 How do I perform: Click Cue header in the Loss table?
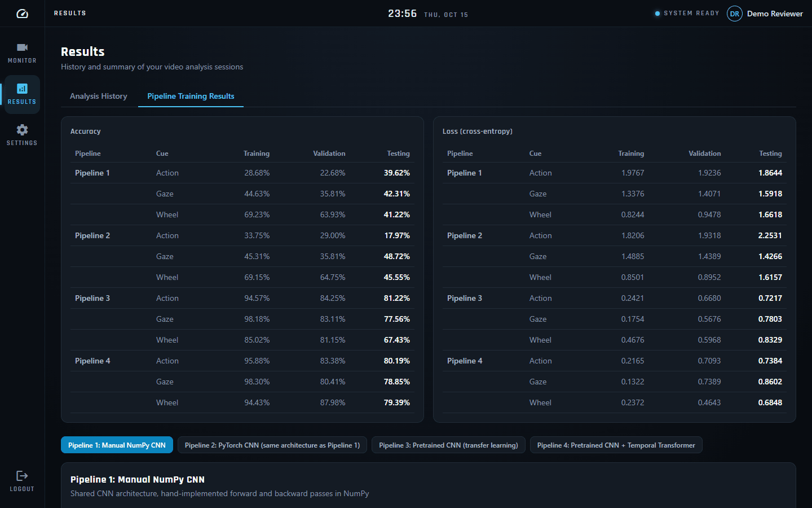coord(535,154)
